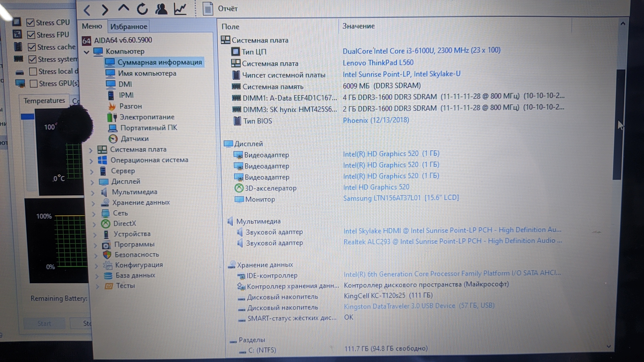Expand the Операционная система tree node

[x=91, y=161]
